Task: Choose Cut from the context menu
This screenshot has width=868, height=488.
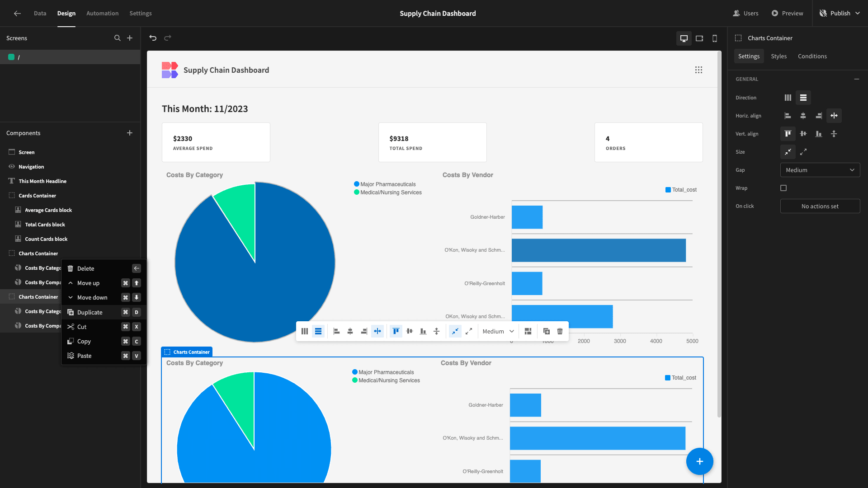Action: 104,327
